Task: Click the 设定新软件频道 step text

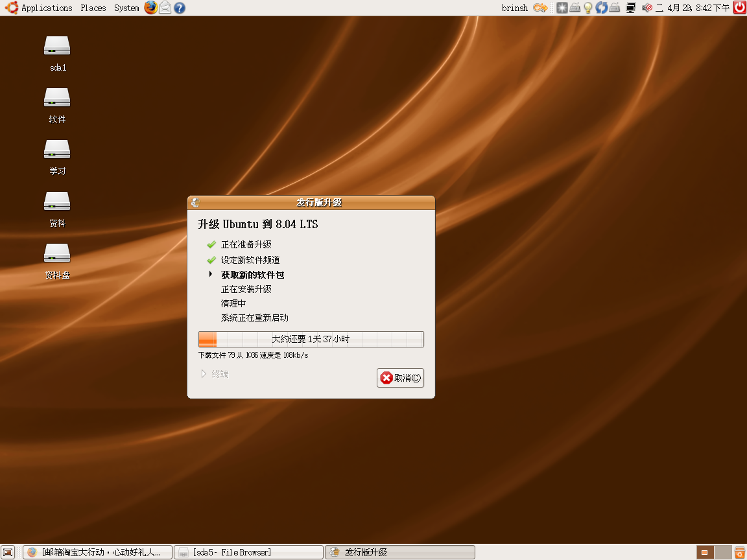Action: pyautogui.click(x=250, y=260)
